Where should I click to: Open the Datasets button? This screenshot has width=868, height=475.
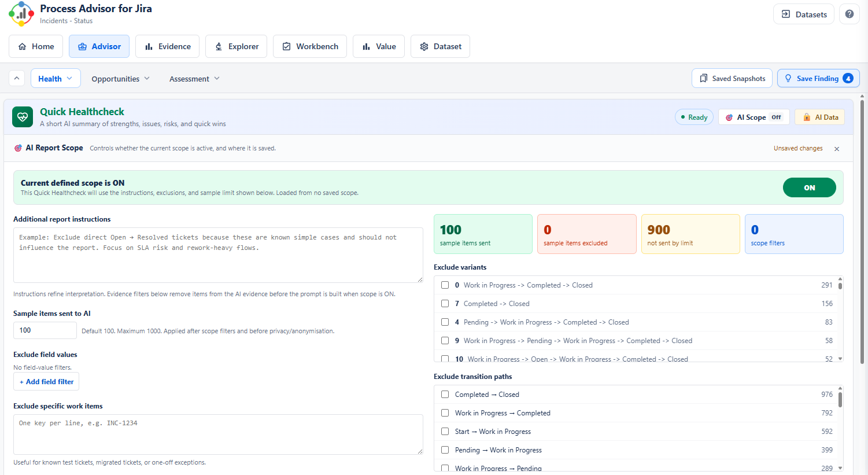(x=804, y=14)
